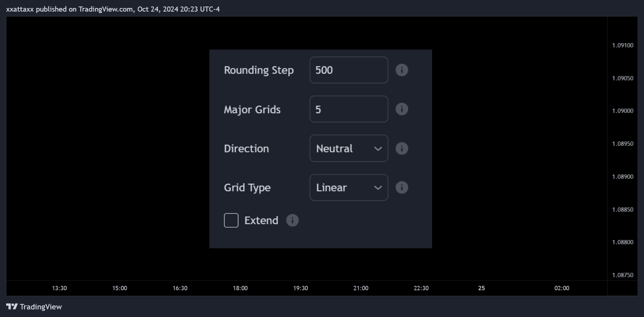Image resolution: width=644 pixels, height=317 pixels.
Task: Click the 1.08900 price label
Action: pos(623,177)
